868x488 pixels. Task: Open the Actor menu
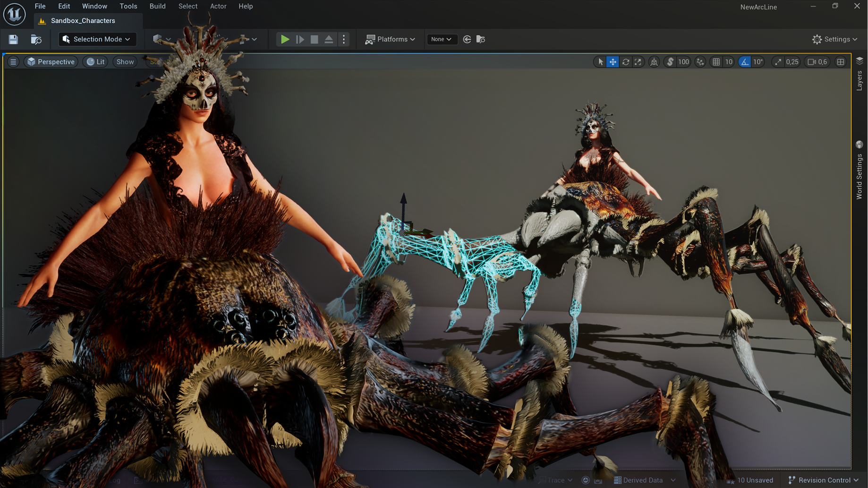tap(218, 6)
